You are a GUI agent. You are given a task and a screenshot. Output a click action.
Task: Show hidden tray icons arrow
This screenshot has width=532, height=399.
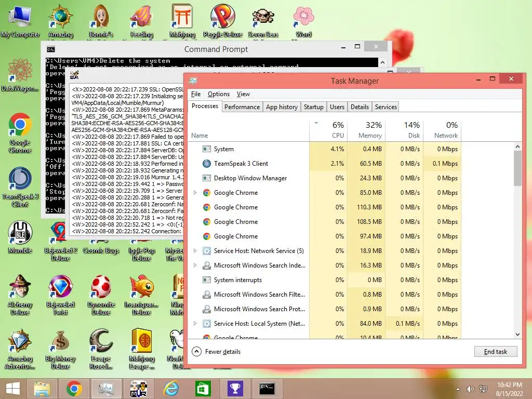pyautogui.click(x=458, y=389)
